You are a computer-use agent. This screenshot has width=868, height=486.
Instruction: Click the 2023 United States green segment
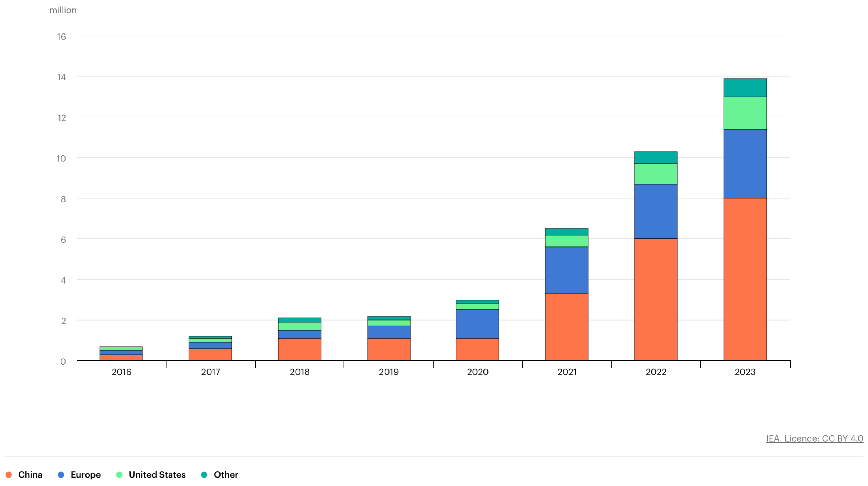point(745,113)
